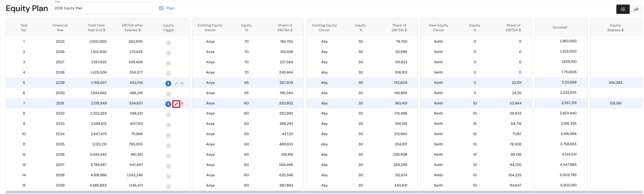This screenshot has height=194, width=644.
Task: Add equity trigger for year 2025
Action: click(168, 43)
